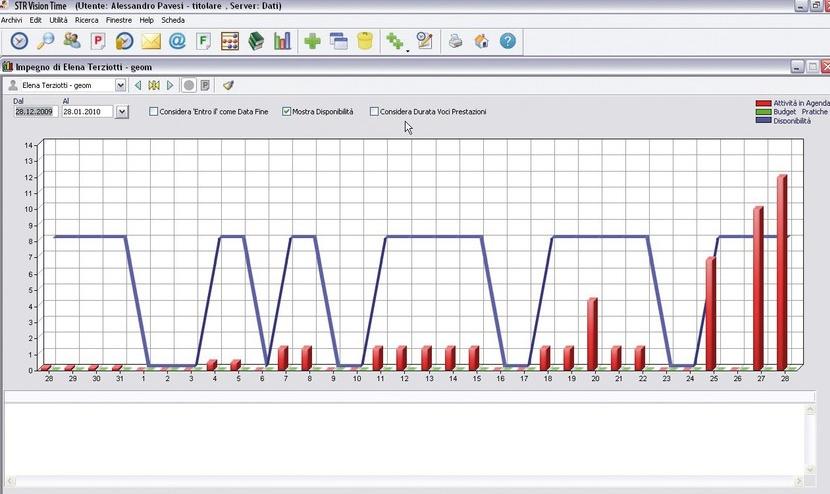This screenshot has width=830, height=494.
Task: Open the Ricerca menu
Action: (x=87, y=20)
